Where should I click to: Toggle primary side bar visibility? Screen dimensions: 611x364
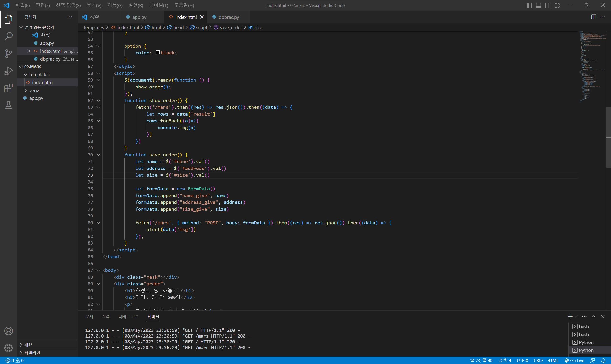(529, 5)
